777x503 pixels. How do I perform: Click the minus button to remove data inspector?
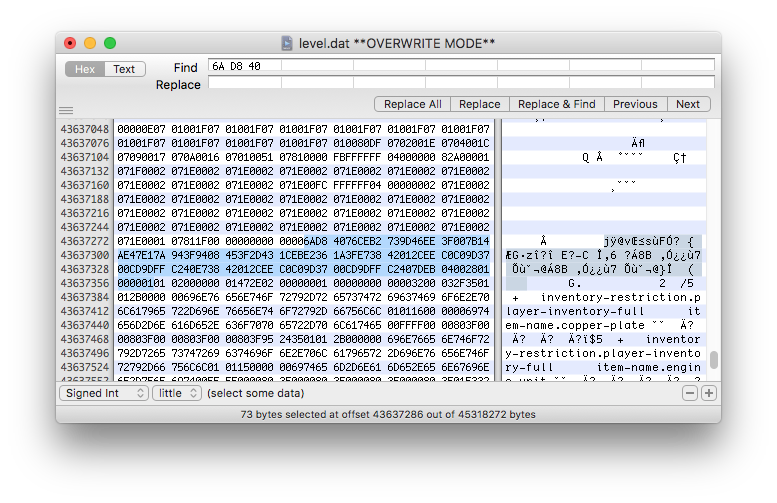pos(690,393)
